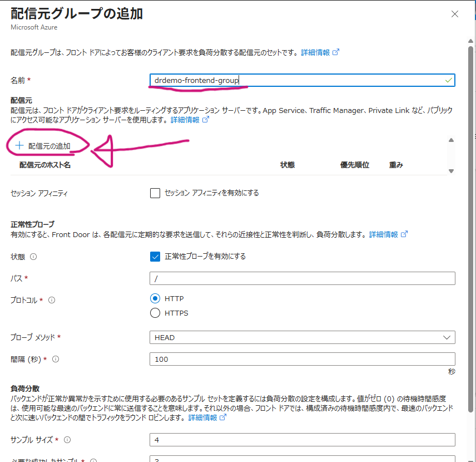476x462 pixels.
Task: Click the Microsoft Azure subtitle text
Action: click(34, 27)
